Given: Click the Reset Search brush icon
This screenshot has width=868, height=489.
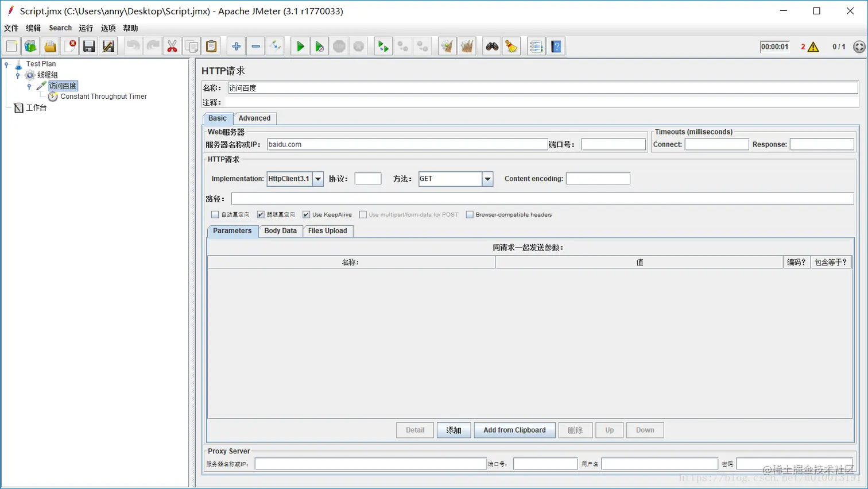Looking at the screenshot, I should pos(511,47).
